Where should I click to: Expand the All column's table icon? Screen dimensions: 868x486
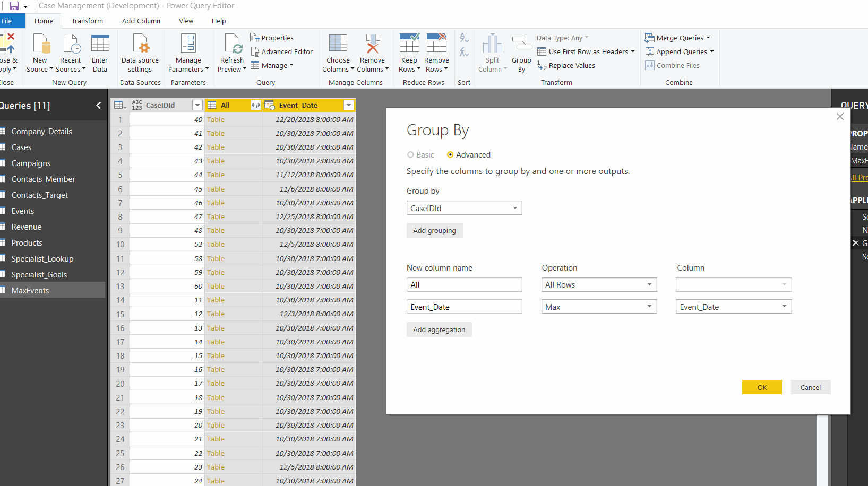coord(256,105)
